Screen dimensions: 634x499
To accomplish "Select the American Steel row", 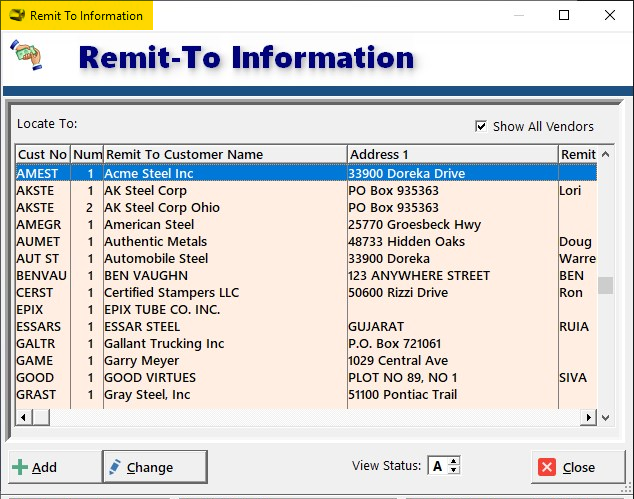I will coord(306,224).
